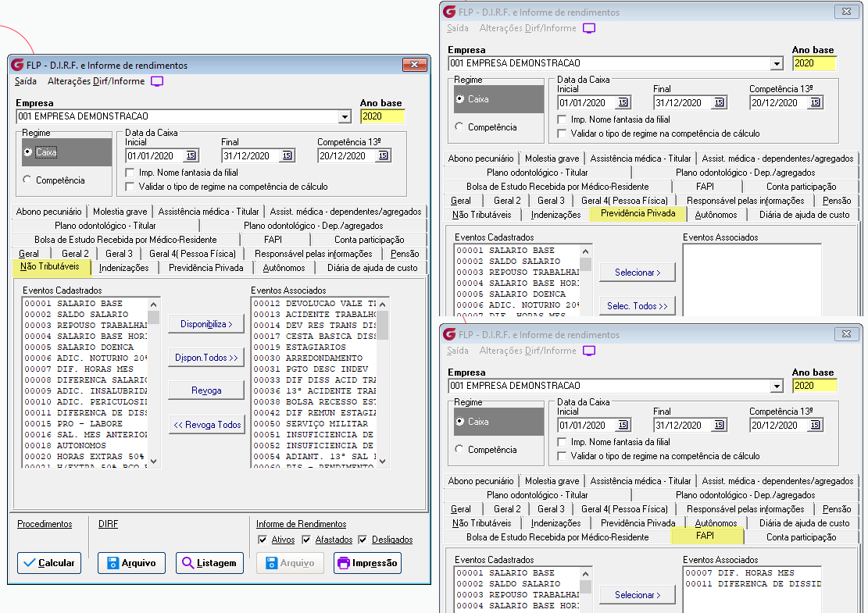Viewport: 868px width, 613px height.
Task: Select 00019 ESTAGIARIOS in Eventos Associados
Action: (x=314, y=347)
